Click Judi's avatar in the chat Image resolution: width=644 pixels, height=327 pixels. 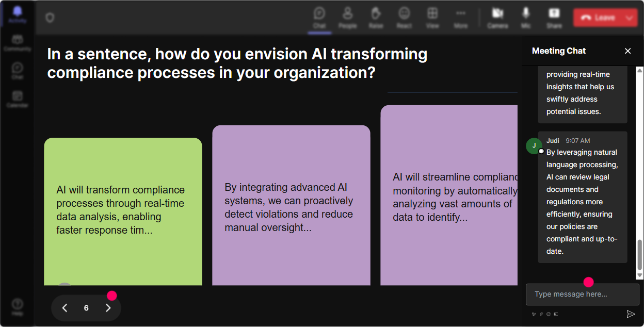(x=534, y=145)
